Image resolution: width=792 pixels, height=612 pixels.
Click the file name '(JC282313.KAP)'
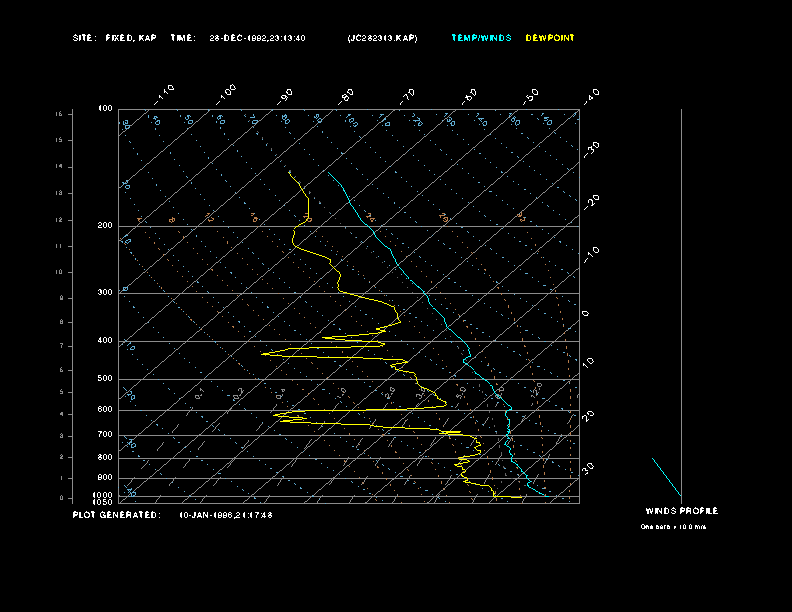click(x=382, y=38)
